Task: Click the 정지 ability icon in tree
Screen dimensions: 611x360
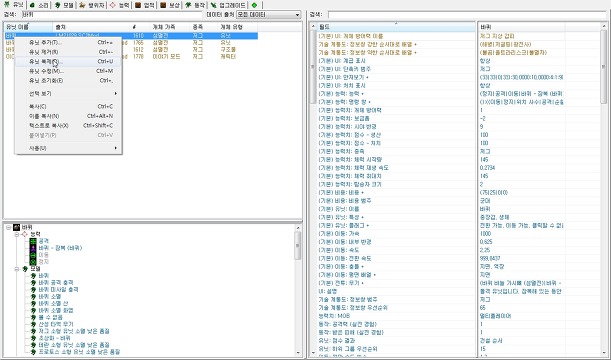Action: (x=33, y=262)
